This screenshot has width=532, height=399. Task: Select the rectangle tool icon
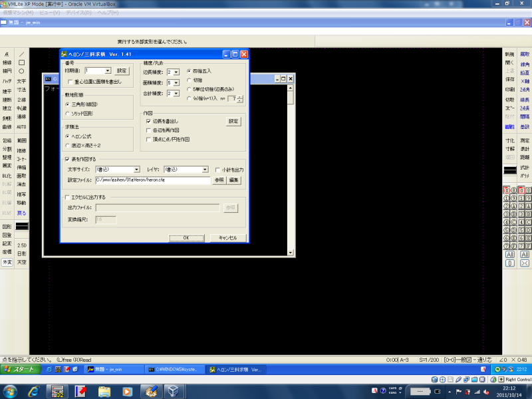tap(22, 63)
